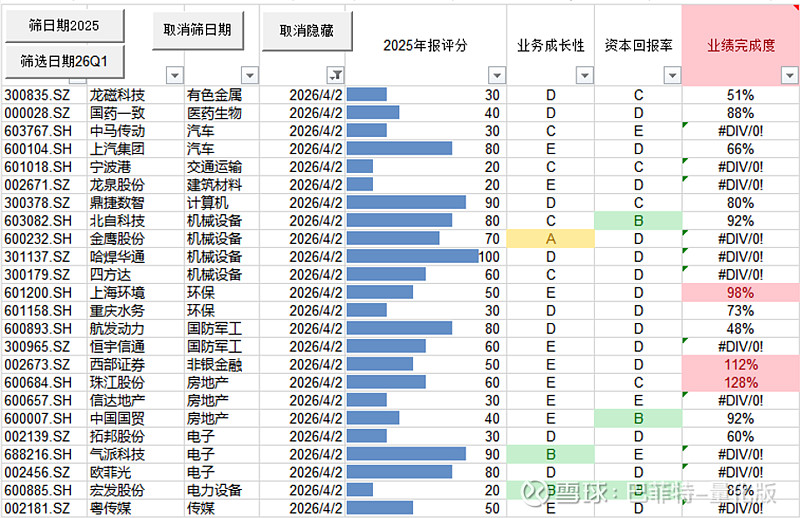Select 73% cell of 重庆水务
This screenshot has width=800, height=518.
pos(741,311)
